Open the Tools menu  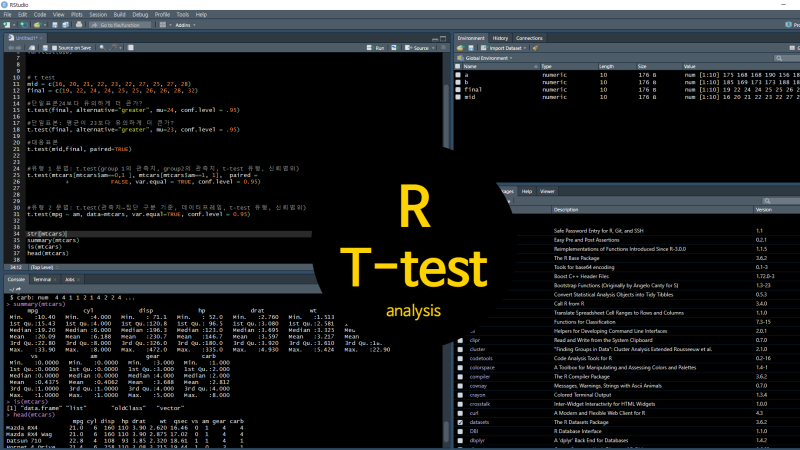pyautogui.click(x=182, y=15)
